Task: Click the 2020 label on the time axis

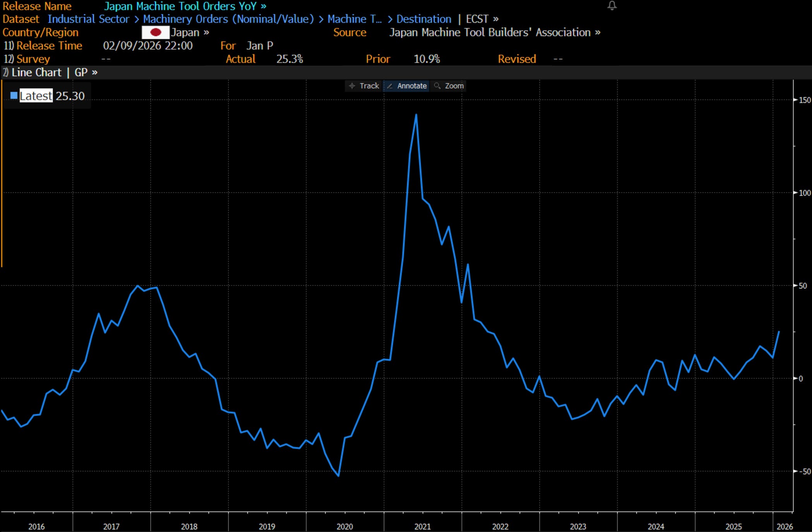Action: tap(344, 527)
